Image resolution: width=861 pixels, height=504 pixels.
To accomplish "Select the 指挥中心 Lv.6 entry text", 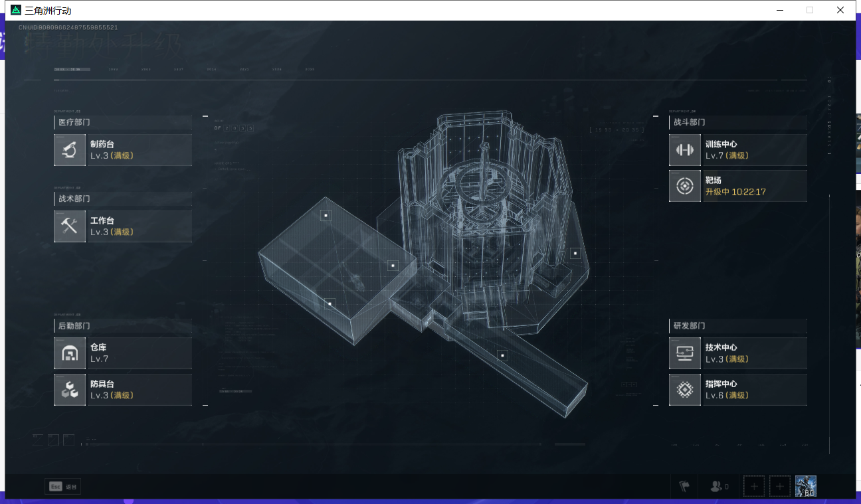I will point(727,390).
